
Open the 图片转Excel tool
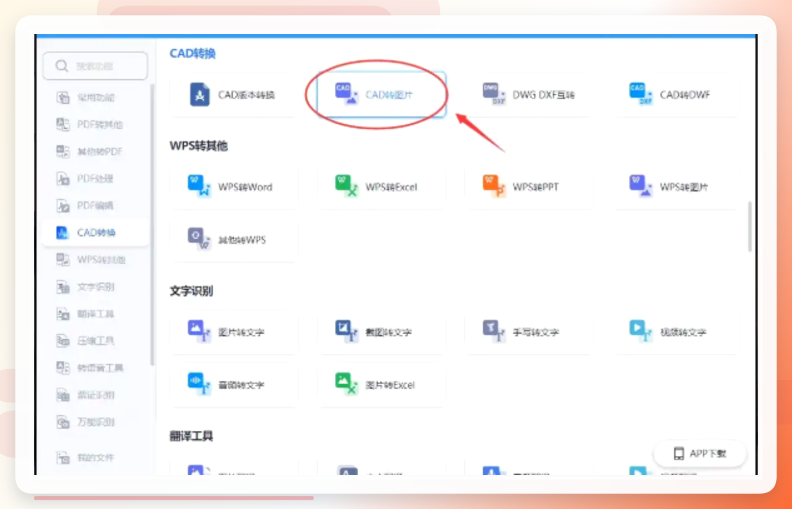pyautogui.click(x=381, y=384)
